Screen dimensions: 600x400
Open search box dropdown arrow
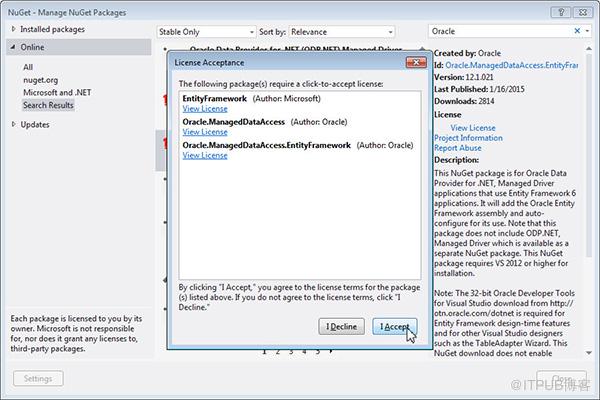587,31
